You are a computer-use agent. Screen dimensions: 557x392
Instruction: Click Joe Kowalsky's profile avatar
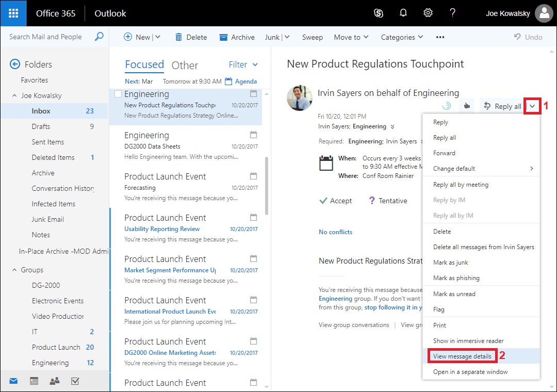point(544,13)
